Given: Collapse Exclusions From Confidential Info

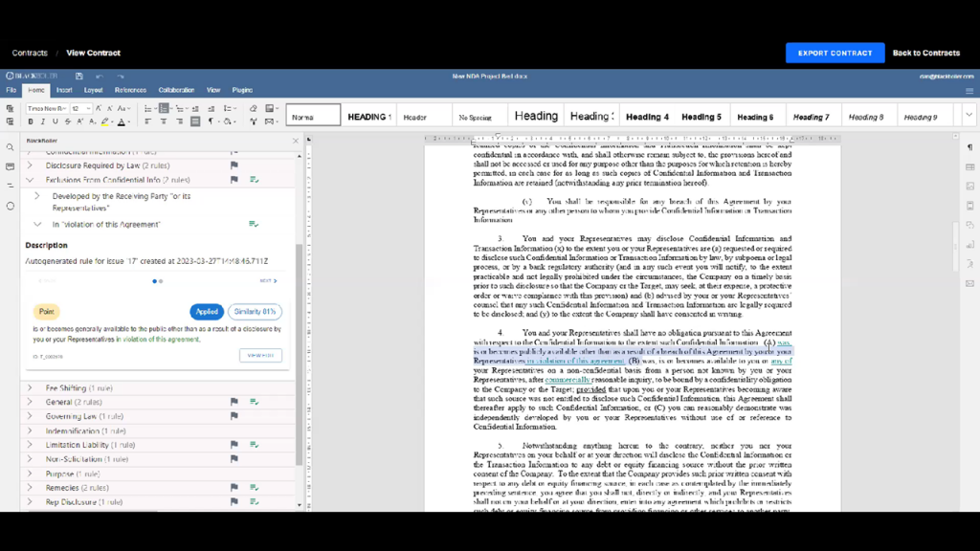Looking at the screenshot, I should [30, 180].
